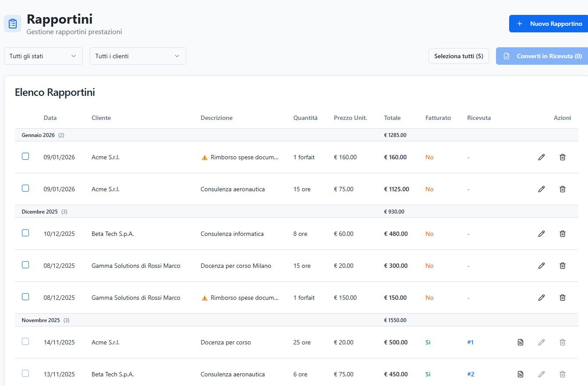Open receipt link #1

(x=470, y=342)
